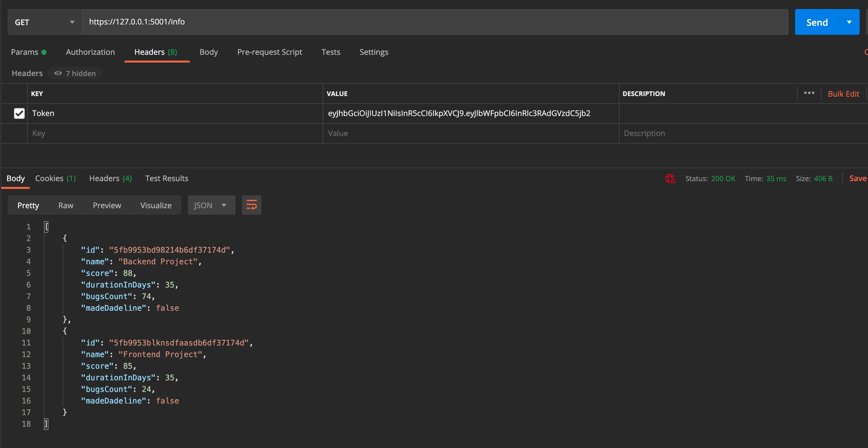This screenshot has width=868, height=448.
Task: Open the Cookies tab in the response panel
Action: [x=55, y=178]
